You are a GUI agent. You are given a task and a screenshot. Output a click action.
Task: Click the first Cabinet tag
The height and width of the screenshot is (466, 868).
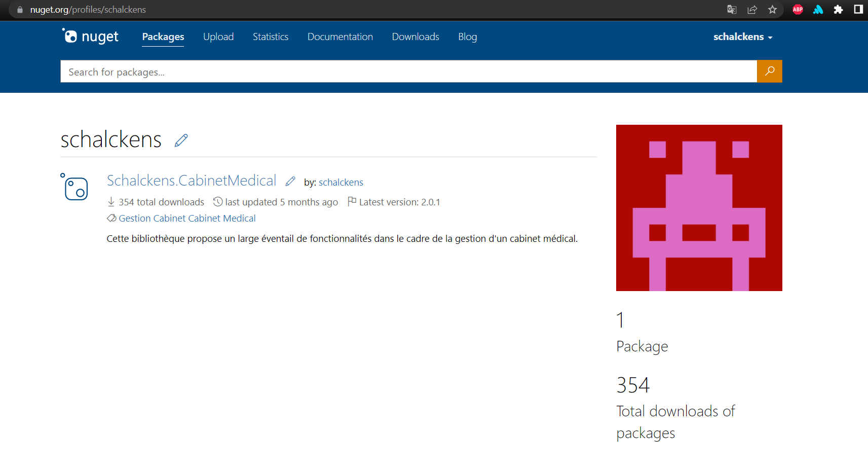[169, 218]
